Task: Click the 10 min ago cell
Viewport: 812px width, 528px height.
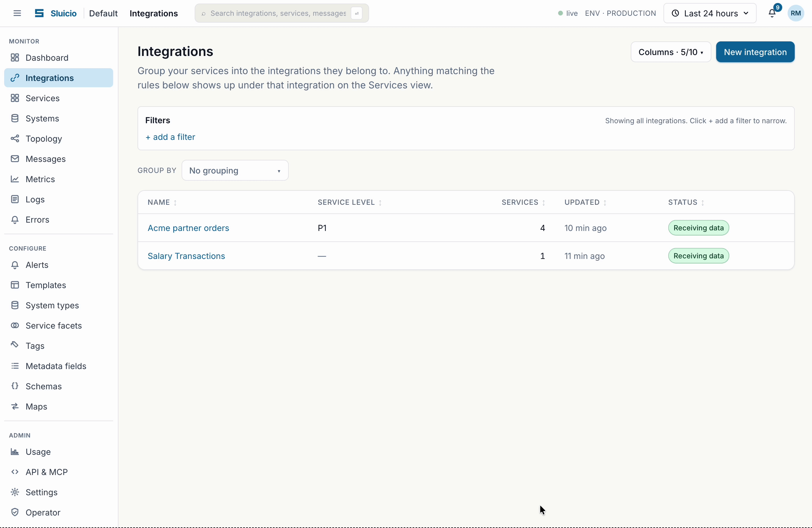Action: [x=585, y=228]
